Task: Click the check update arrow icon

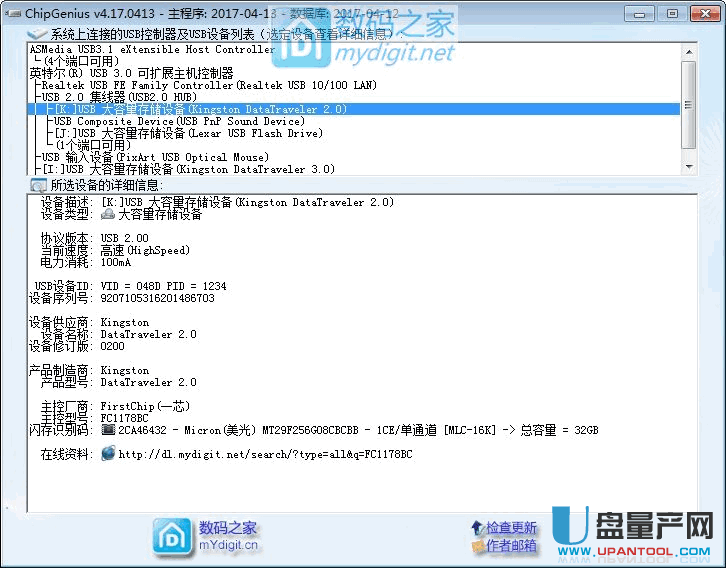Action: click(478, 527)
